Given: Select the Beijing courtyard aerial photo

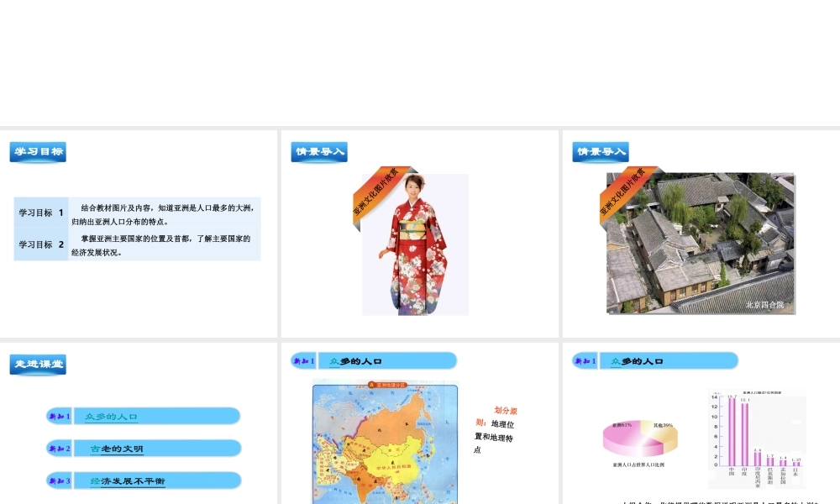Looking at the screenshot, I should coord(701,243).
